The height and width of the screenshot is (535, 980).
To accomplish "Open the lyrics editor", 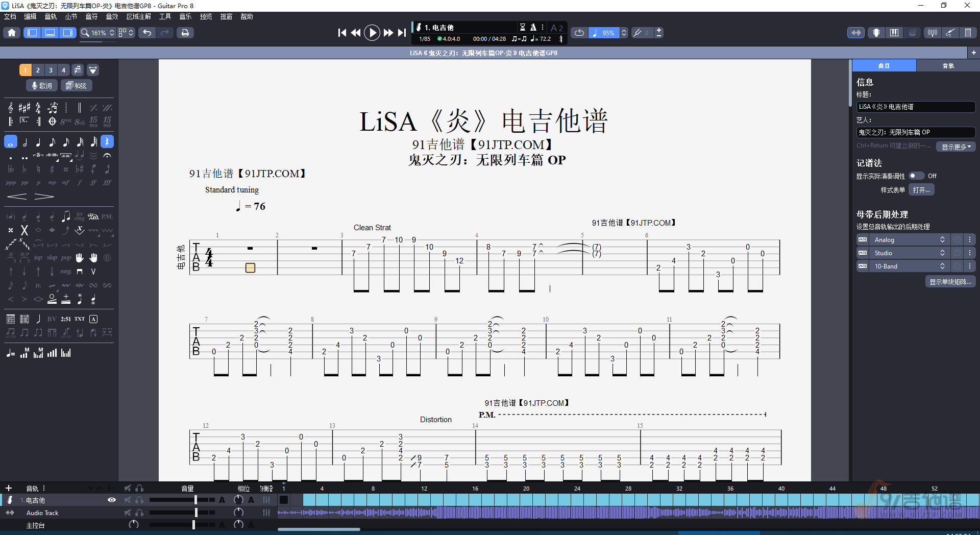I will pos(42,86).
